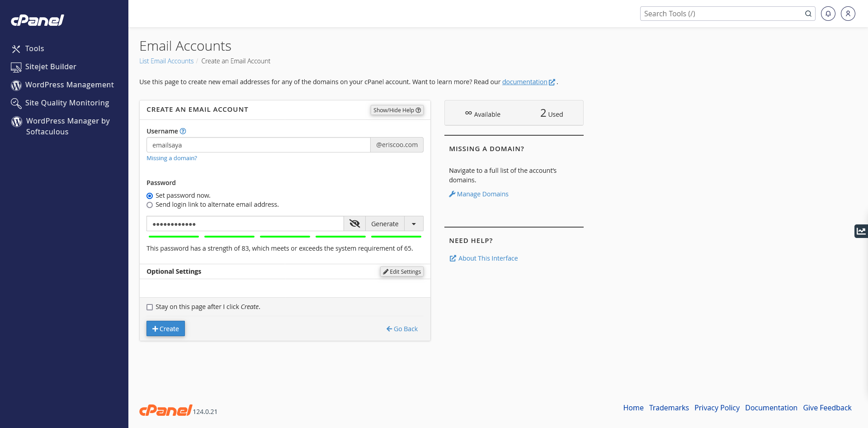Select 'Set password now' radio button
The image size is (868, 428).
pyautogui.click(x=150, y=196)
